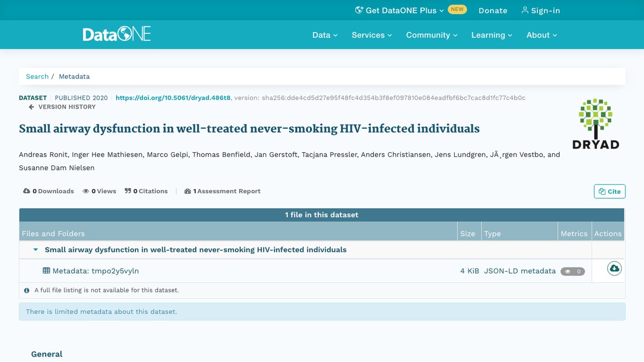The image size is (644, 362).
Task: Click the Downloads cloud icon
Action: click(27, 191)
